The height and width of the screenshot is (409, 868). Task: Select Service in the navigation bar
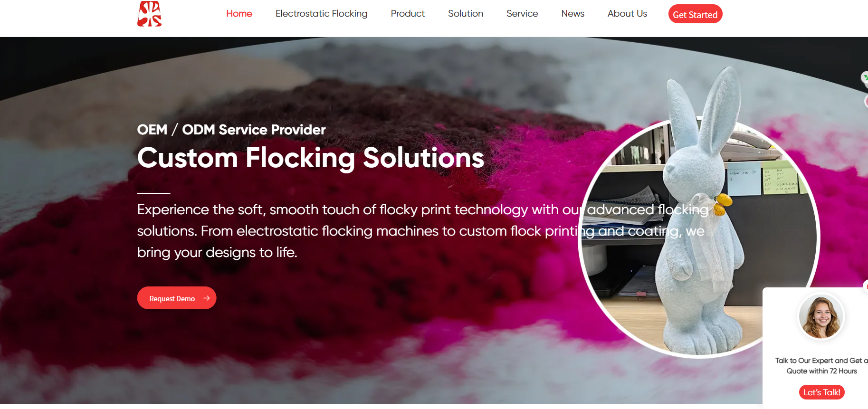pos(522,14)
